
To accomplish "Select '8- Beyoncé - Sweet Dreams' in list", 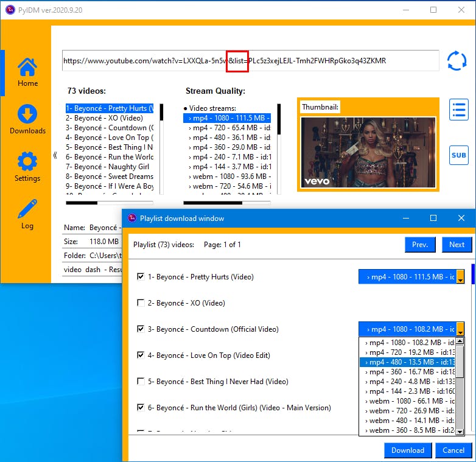I will [x=110, y=176].
